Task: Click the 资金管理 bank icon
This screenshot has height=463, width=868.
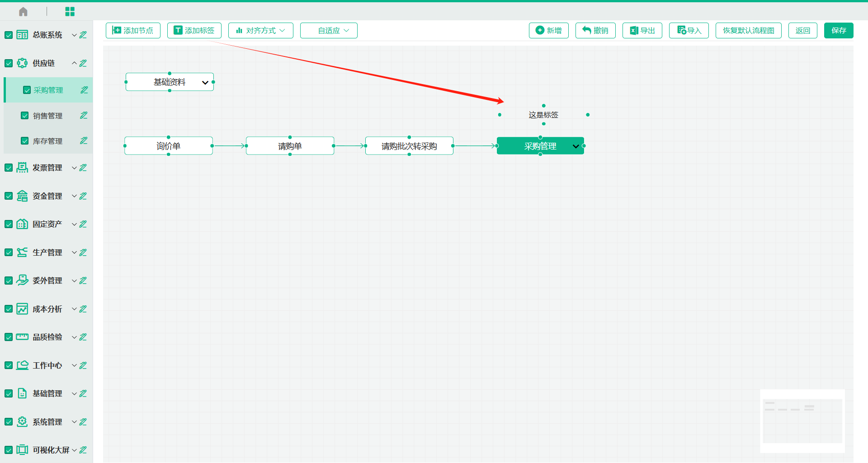Action: pos(22,196)
